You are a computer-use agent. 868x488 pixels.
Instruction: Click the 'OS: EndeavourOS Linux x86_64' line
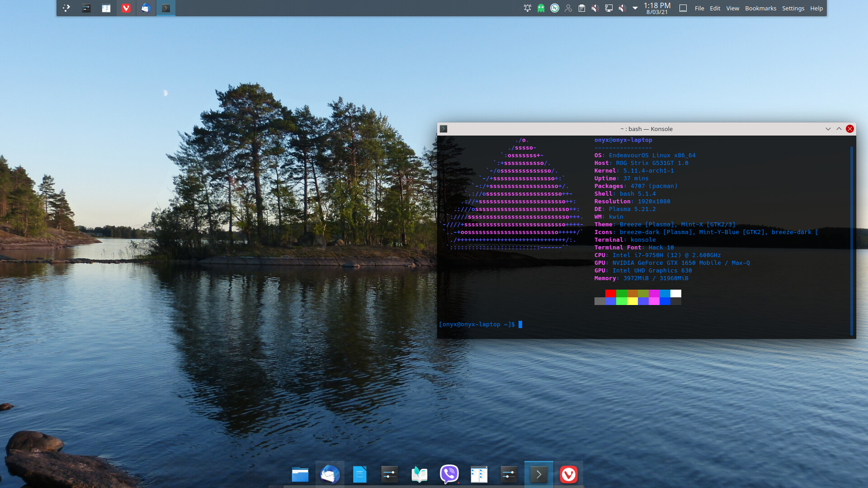[x=645, y=155]
